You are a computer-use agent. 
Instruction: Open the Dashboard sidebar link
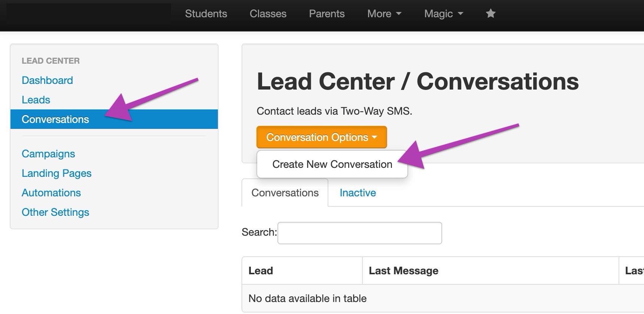(47, 80)
